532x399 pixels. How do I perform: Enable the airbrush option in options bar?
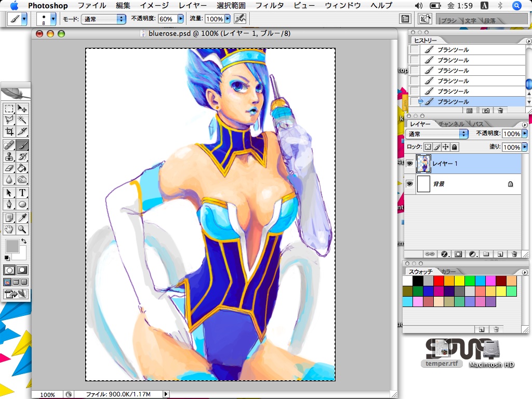(x=240, y=19)
